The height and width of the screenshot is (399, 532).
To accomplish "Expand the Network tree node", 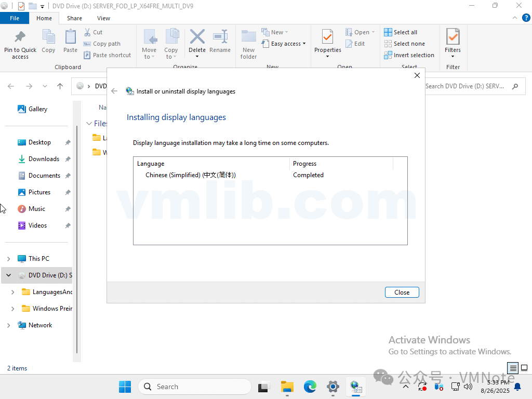I will 8,325.
